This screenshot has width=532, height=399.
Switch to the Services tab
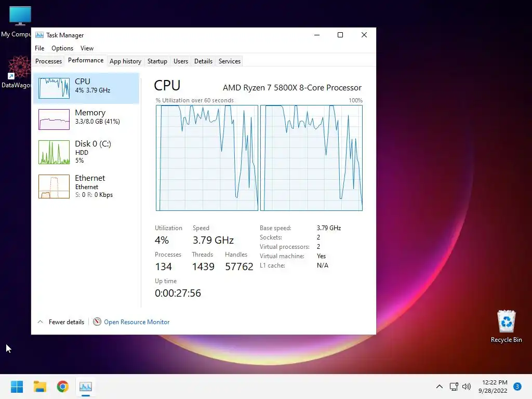(x=229, y=61)
